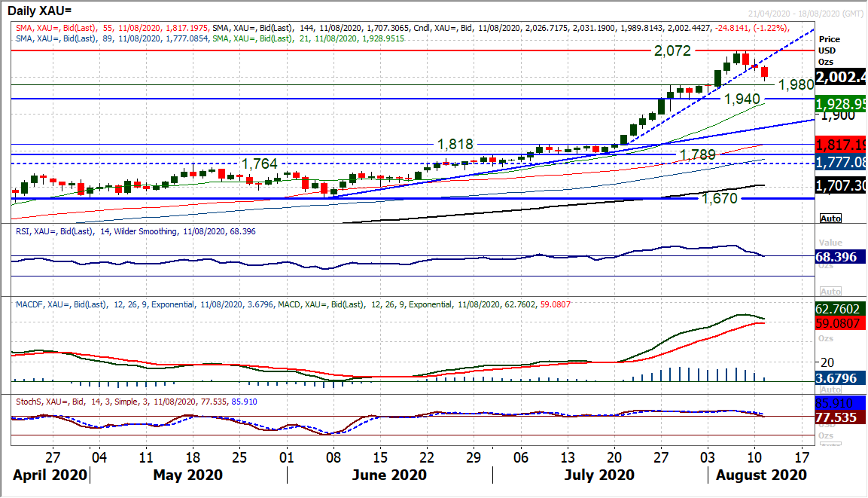Click the RSI value tag 68.396

click(x=841, y=256)
